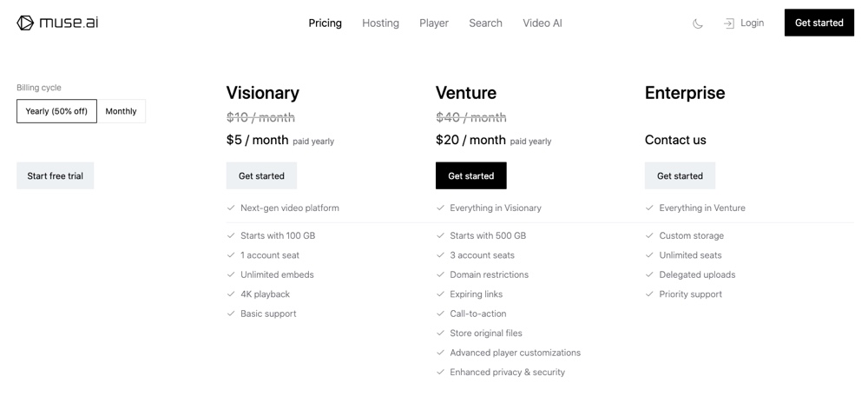The height and width of the screenshot is (396, 868).
Task: Click checkmark beside Store original files
Action: coord(440,333)
